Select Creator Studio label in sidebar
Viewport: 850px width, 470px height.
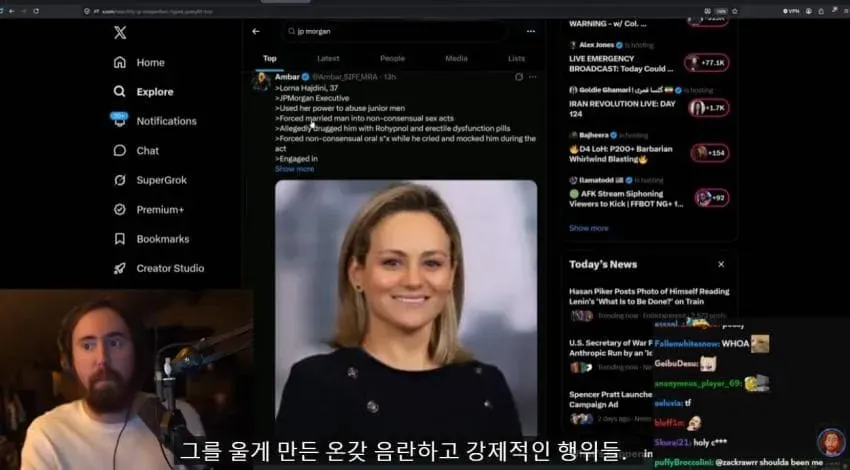pos(170,268)
